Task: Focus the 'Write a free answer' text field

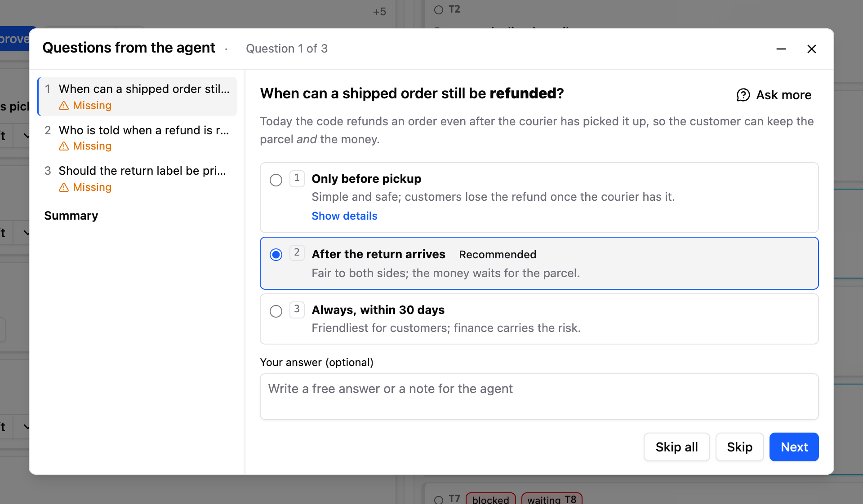Action: tap(539, 397)
